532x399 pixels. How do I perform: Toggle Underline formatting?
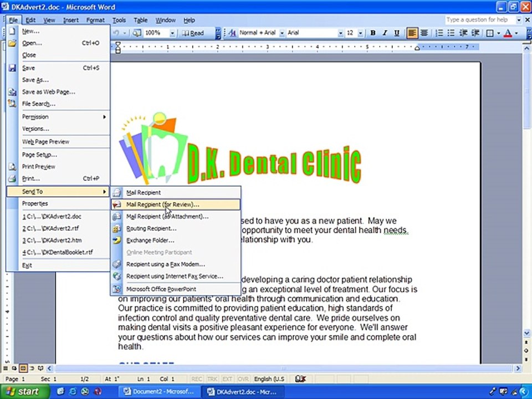[396, 33]
